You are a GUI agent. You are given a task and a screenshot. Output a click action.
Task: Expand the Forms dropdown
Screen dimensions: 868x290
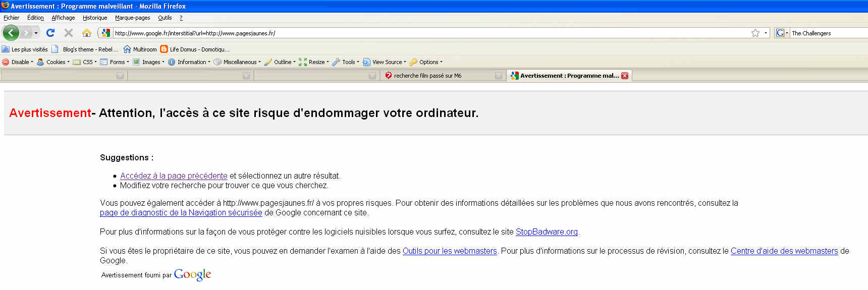(x=128, y=62)
